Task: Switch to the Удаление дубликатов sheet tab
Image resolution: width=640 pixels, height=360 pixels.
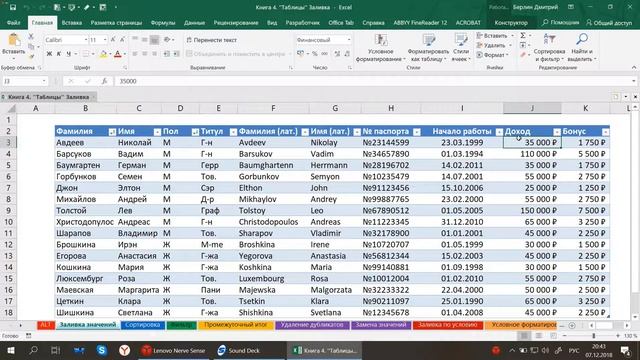Action: 312,325
